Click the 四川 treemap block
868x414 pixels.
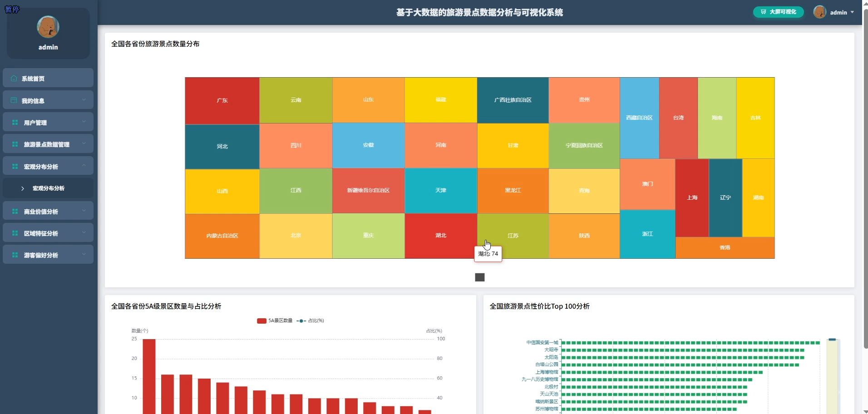[x=296, y=146]
